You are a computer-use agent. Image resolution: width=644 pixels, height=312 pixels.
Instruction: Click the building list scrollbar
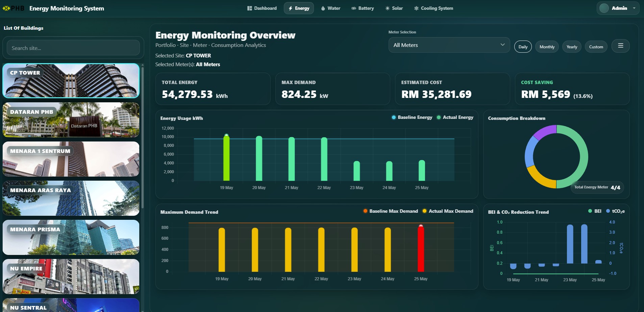pos(143,138)
